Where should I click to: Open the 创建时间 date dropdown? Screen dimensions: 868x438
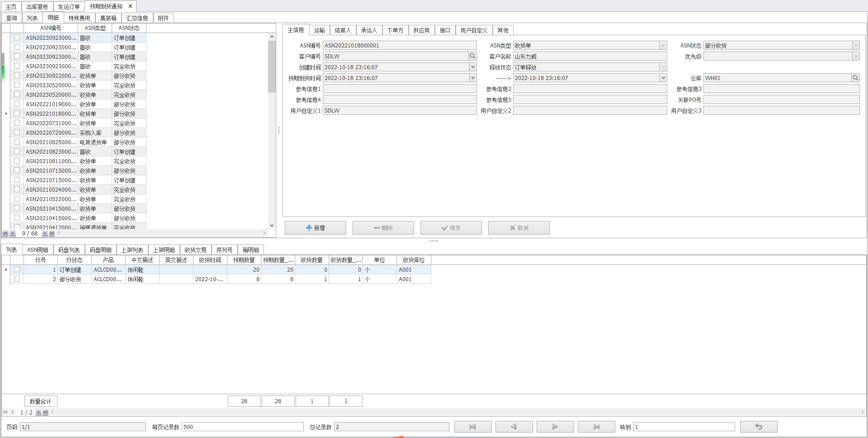(473, 67)
